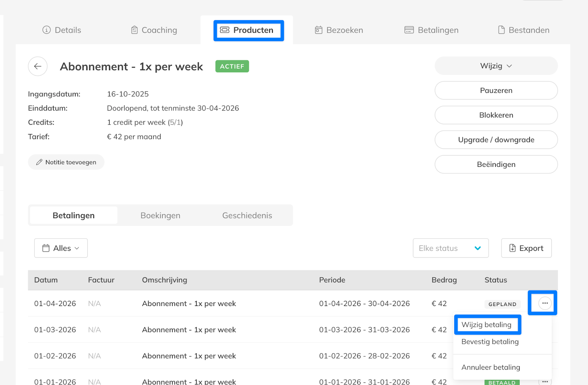This screenshot has height=385, width=588.
Task: Select the Betalingen sub-tab above the table
Action: [x=73, y=216]
